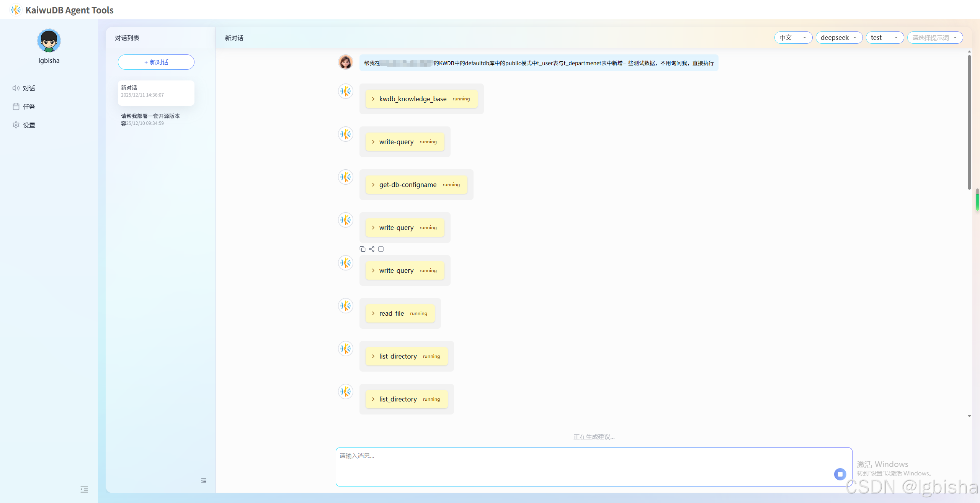The height and width of the screenshot is (503, 980).
Task: Open the deepseek model dropdown
Action: (x=838, y=38)
